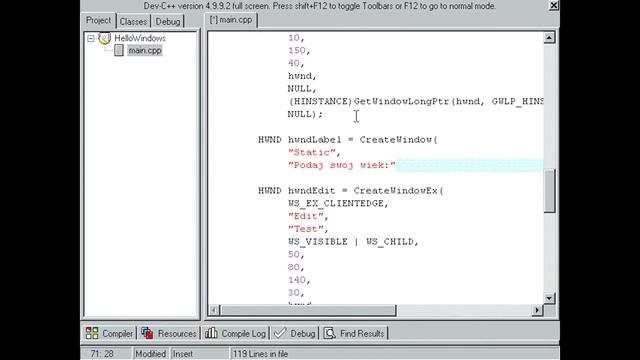Open the Compiler bottom tab

(109, 333)
